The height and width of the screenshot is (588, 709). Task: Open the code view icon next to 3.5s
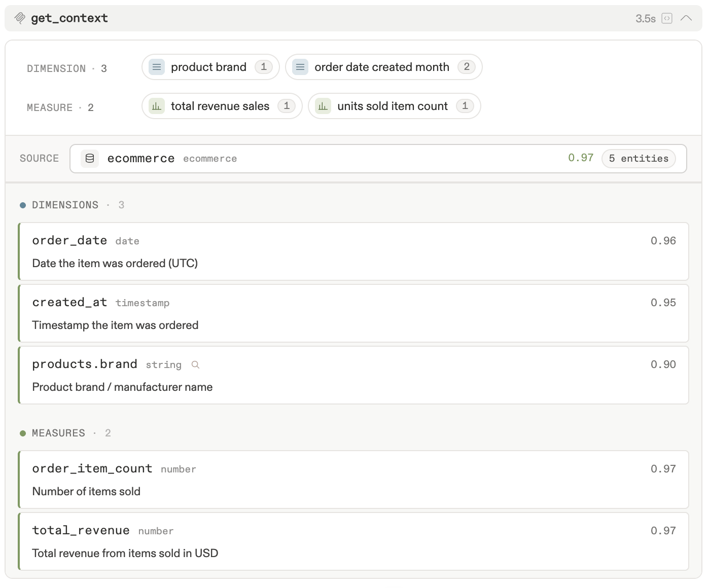pyautogui.click(x=667, y=18)
